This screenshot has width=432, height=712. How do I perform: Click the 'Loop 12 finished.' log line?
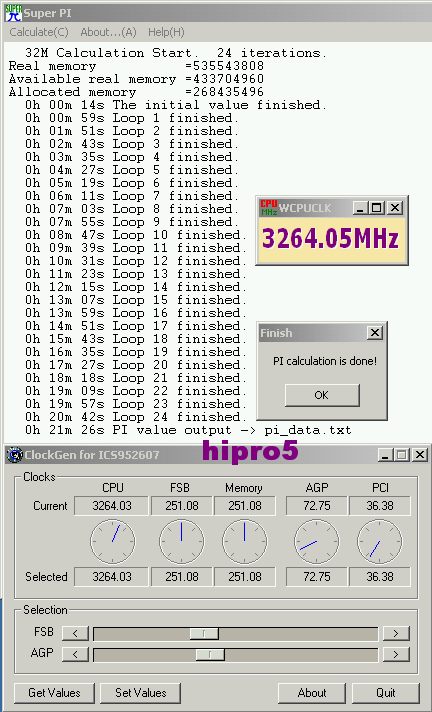[x=136, y=261]
